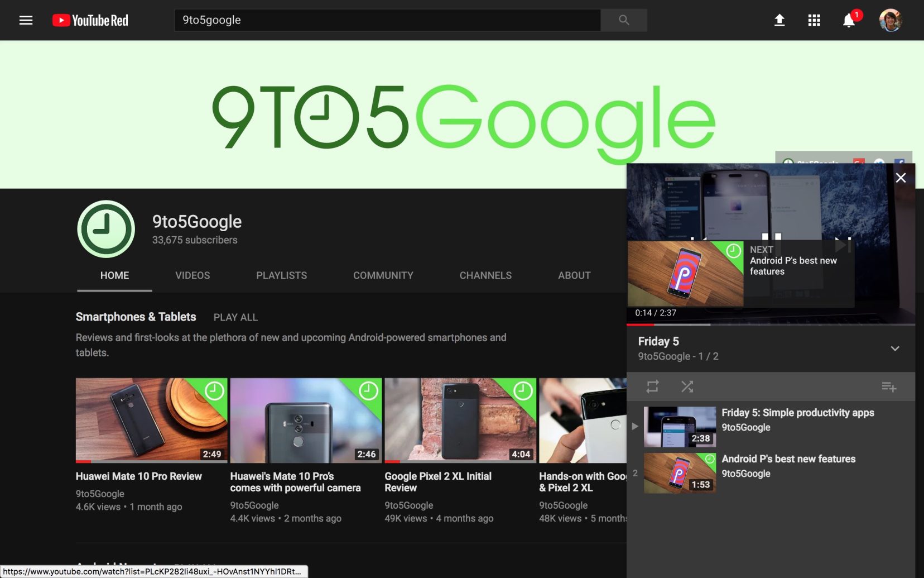Click the miniplayer progress bar
This screenshot has height=578, width=924.
point(770,324)
